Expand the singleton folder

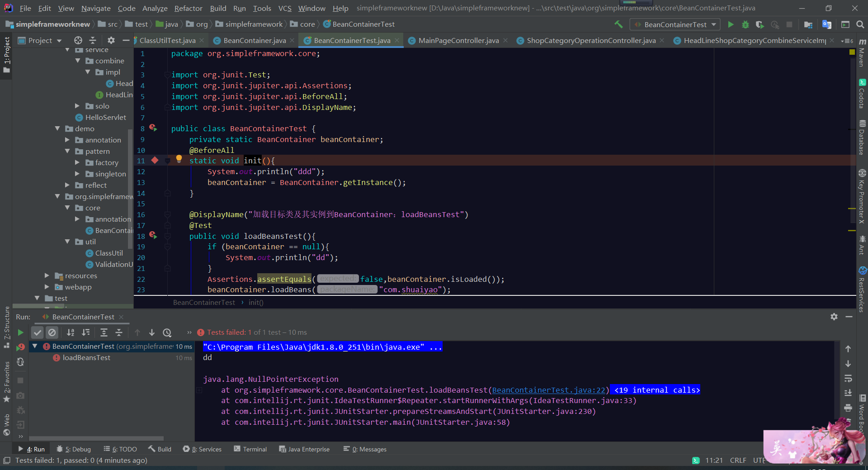[x=77, y=174]
